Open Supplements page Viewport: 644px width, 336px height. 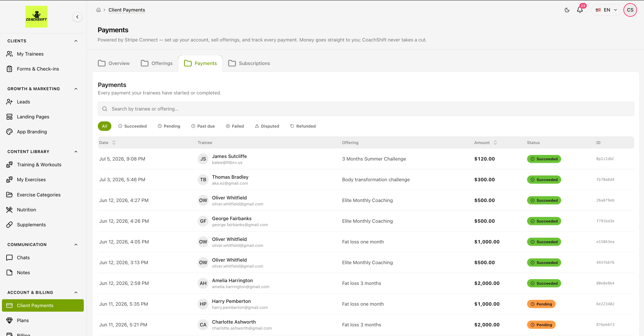point(43,225)
